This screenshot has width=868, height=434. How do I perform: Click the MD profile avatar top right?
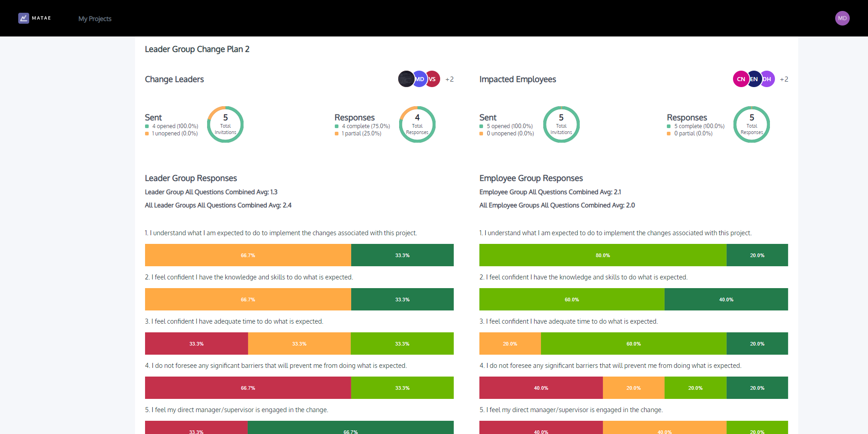842,18
